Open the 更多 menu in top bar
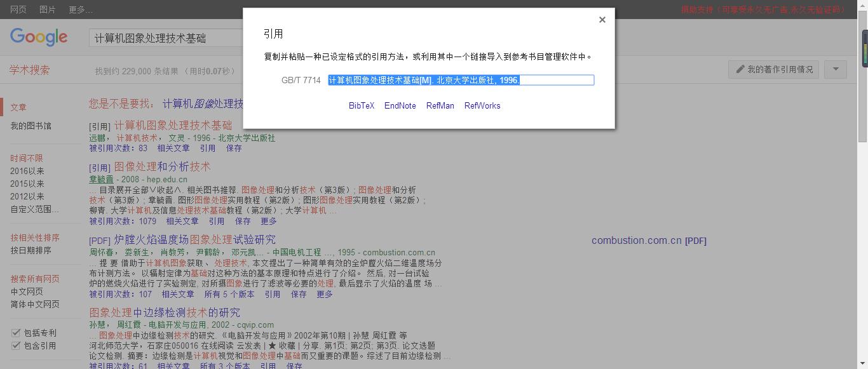The height and width of the screenshot is (369, 868). tap(81, 10)
